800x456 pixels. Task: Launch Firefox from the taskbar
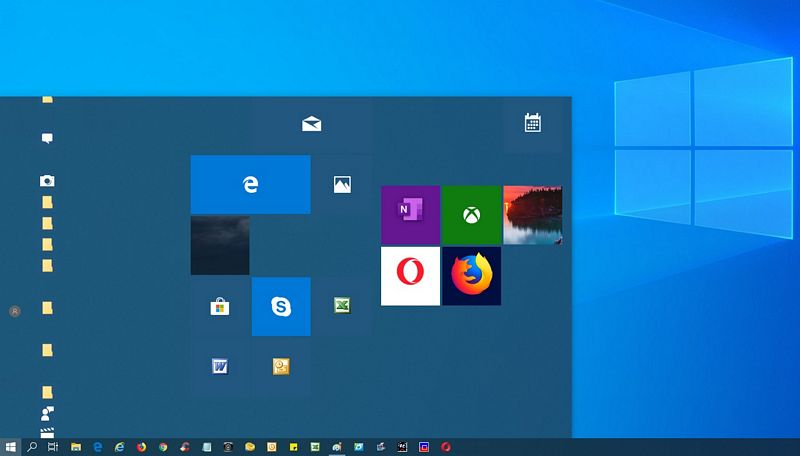[141, 447]
